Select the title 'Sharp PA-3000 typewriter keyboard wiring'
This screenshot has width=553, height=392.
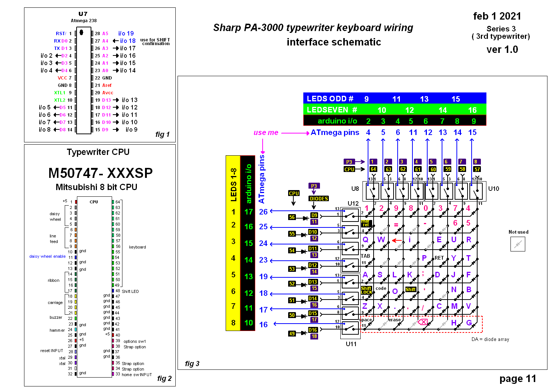[x=313, y=28]
